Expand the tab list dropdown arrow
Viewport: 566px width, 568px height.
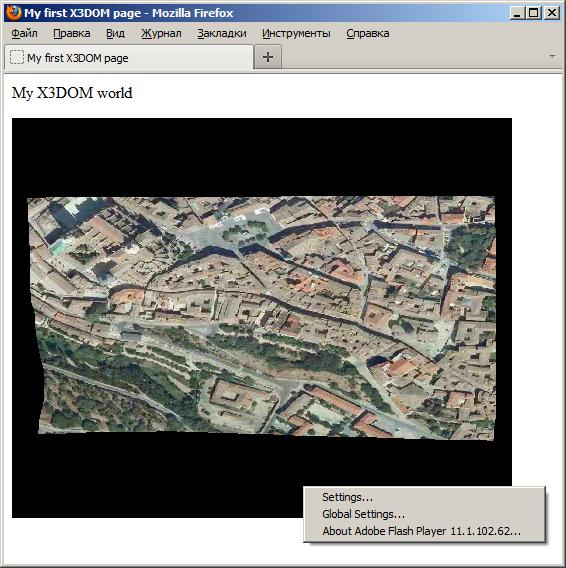tap(552, 56)
